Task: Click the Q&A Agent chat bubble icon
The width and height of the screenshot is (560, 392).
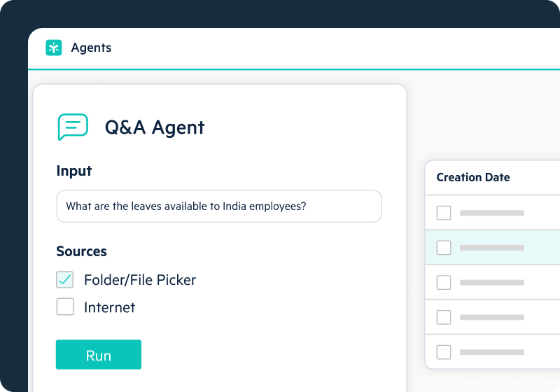Action: tap(73, 127)
